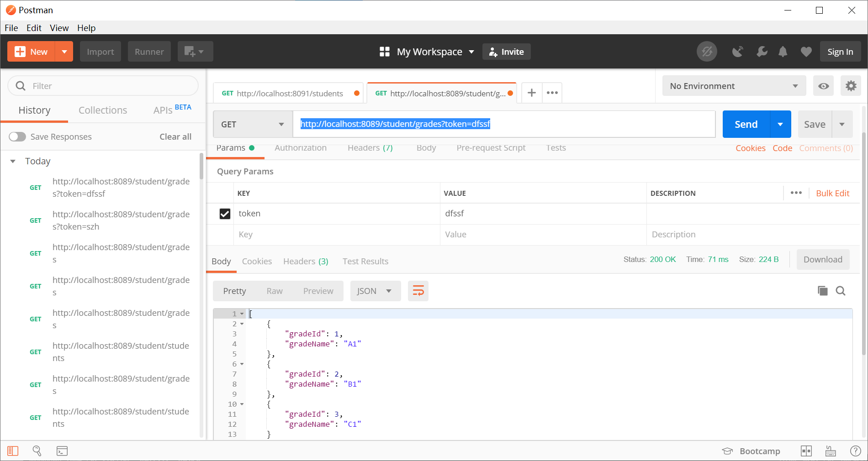
Task: Open the Pre-request Script tab
Action: click(x=491, y=148)
